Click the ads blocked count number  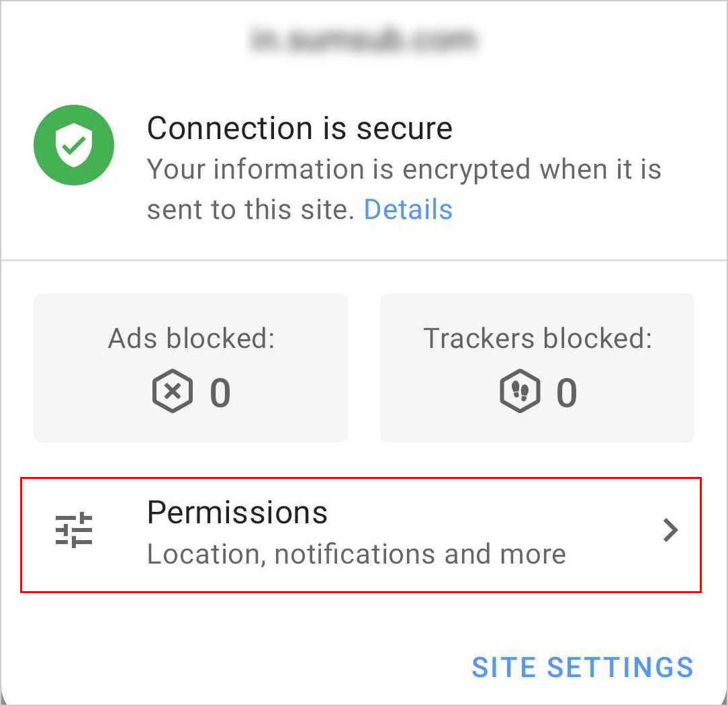pyautogui.click(x=220, y=393)
